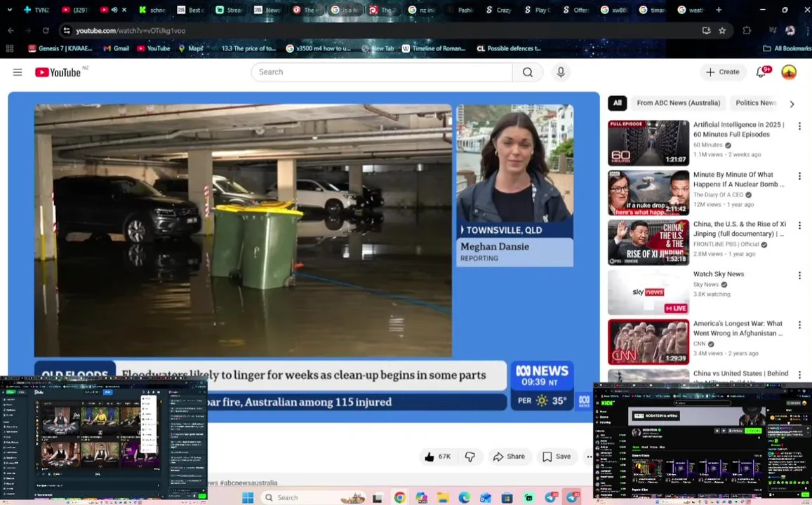Image resolution: width=812 pixels, height=505 pixels.
Task: Select From ABC News (Australia) chip
Action: [679, 103]
